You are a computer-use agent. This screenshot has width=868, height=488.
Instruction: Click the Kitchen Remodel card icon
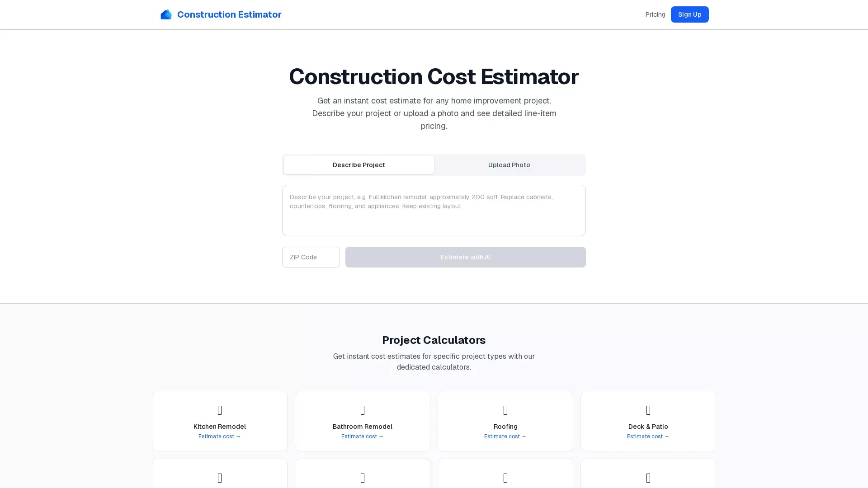220,410
